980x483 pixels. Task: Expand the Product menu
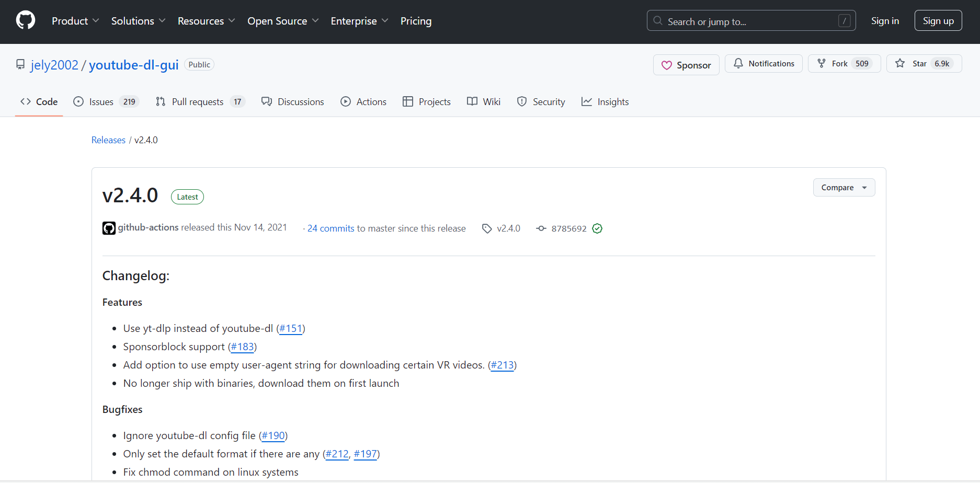point(75,21)
